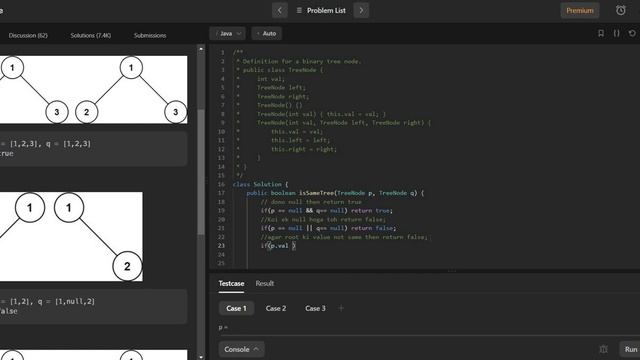Click the Run button

(x=630, y=349)
